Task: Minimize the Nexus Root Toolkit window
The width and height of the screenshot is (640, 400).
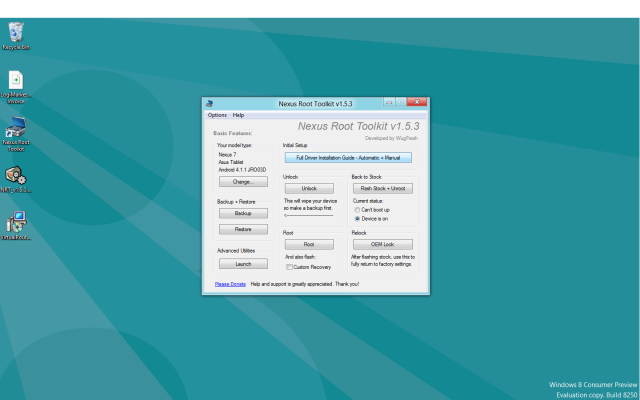Action: (x=389, y=102)
